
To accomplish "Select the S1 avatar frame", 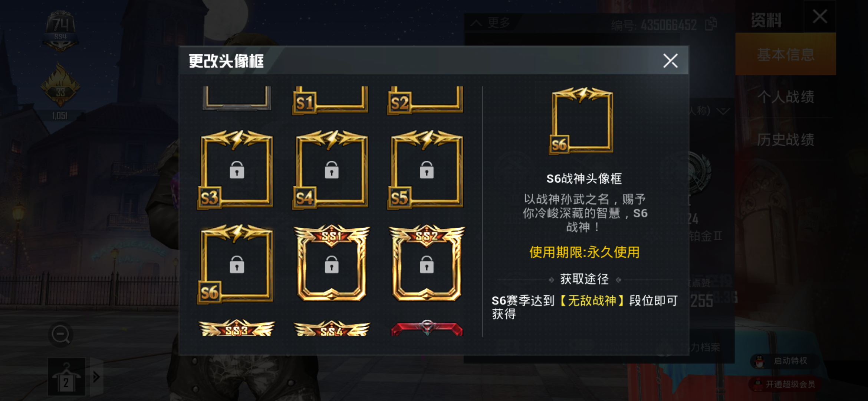I will click(330, 100).
